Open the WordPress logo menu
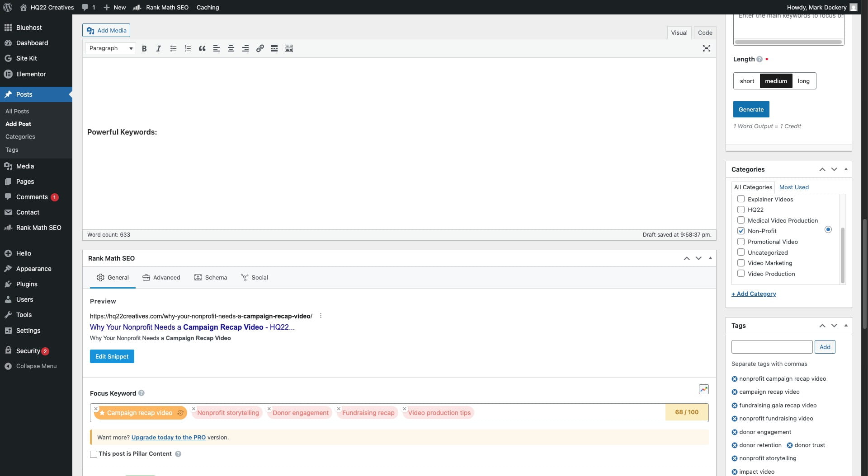Viewport: 868px width, 476px height. 7,7
